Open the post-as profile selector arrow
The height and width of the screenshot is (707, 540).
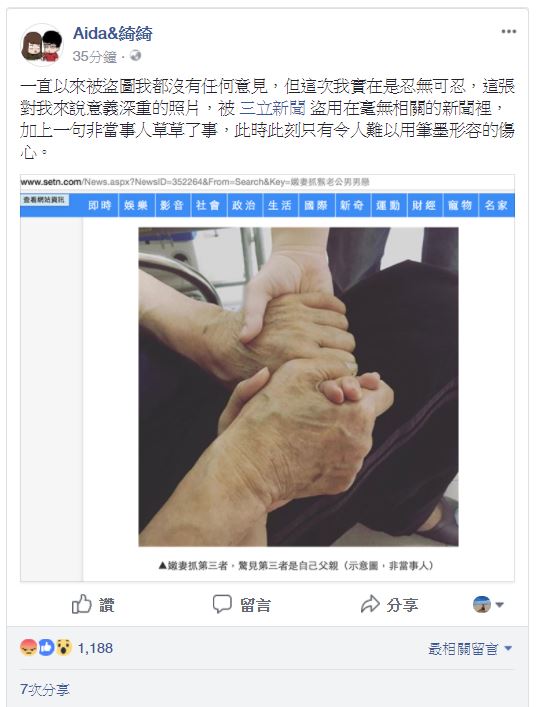499,604
